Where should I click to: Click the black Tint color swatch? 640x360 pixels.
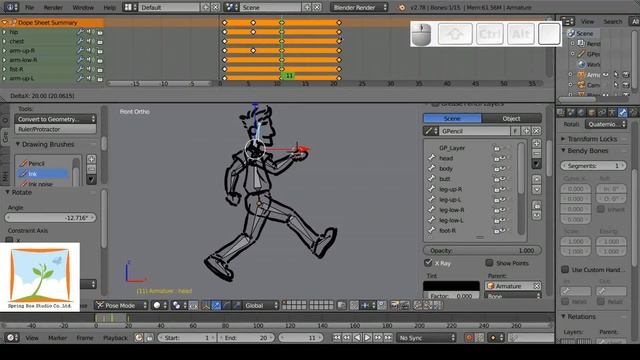[x=451, y=286]
